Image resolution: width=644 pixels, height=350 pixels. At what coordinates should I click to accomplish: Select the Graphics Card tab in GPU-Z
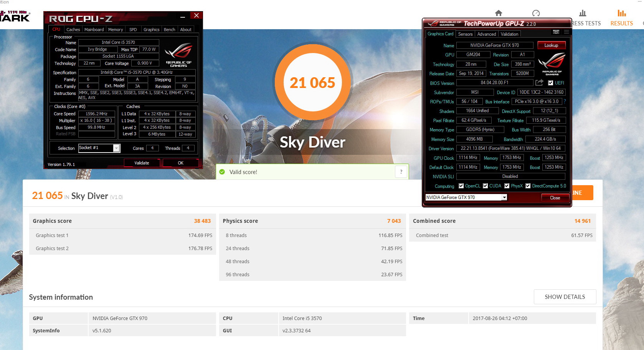(x=441, y=34)
